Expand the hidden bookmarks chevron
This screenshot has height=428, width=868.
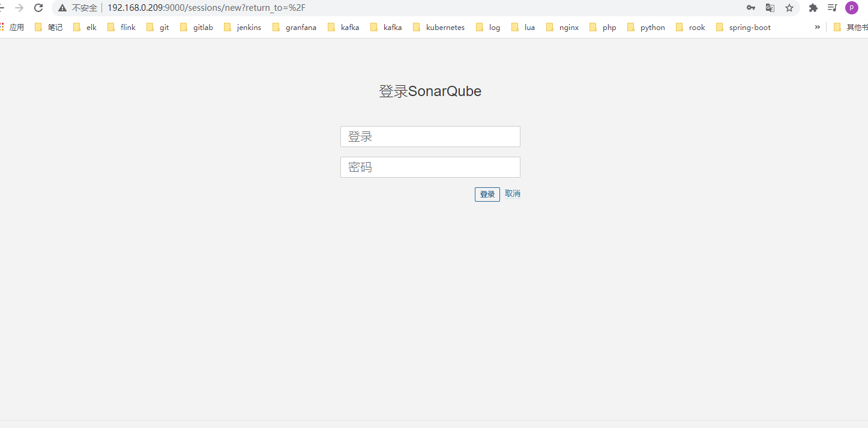pyautogui.click(x=817, y=27)
